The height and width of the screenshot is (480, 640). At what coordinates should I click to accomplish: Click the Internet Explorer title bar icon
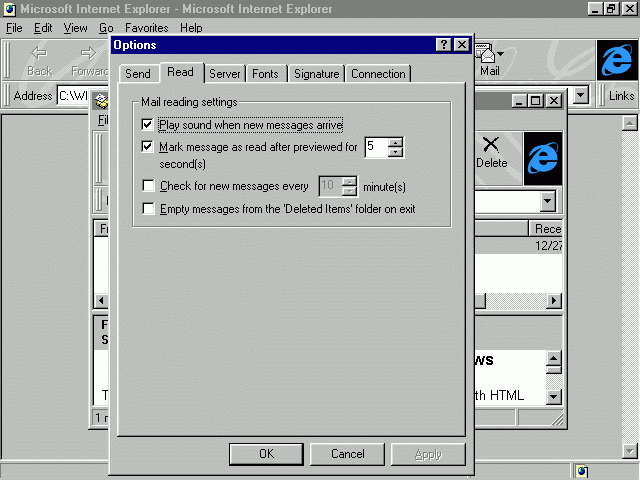(9, 9)
